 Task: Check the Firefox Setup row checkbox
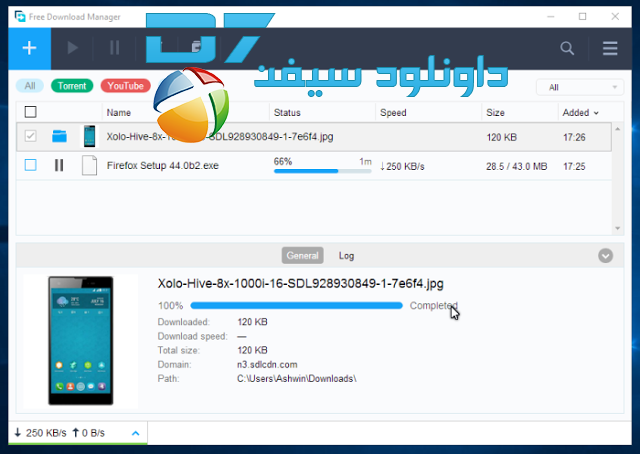coord(31,165)
